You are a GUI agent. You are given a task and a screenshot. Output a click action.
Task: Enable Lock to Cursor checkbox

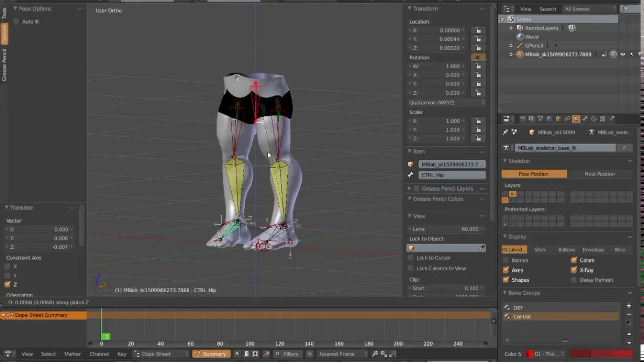pyautogui.click(x=411, y=258)
